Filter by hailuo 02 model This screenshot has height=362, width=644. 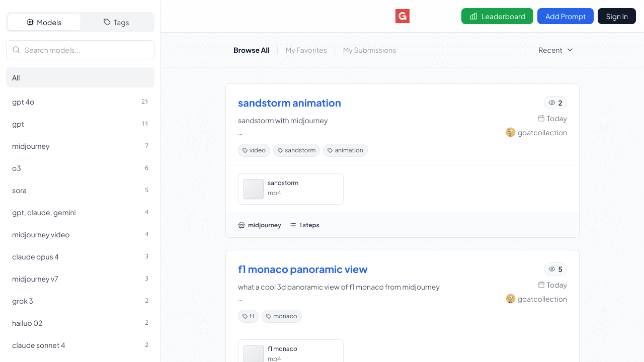pyautogui.click(x=80, y=323)
